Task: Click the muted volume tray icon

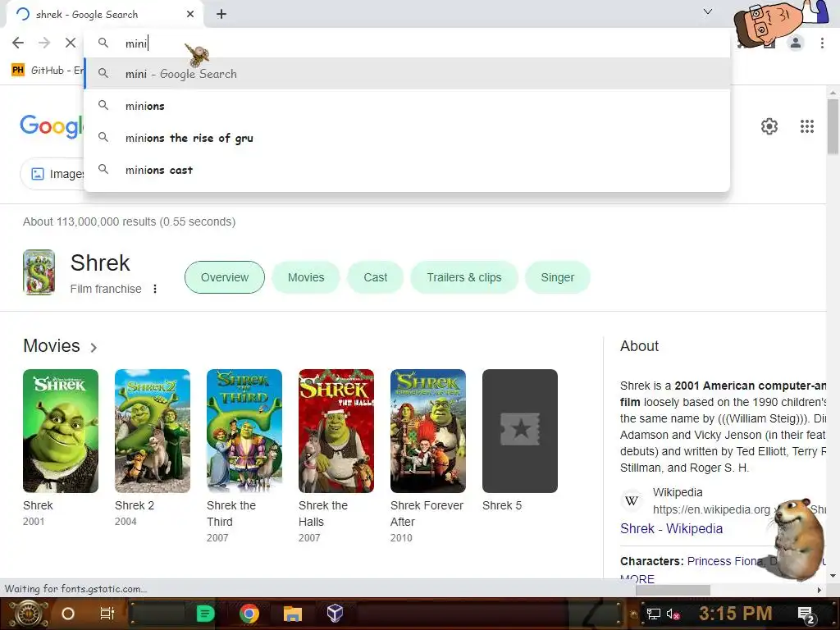Action: click(673, 614)
